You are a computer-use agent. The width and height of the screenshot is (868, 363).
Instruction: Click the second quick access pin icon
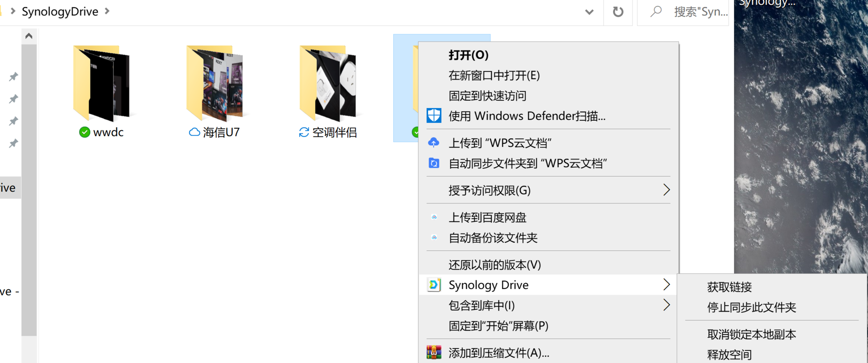14,99
